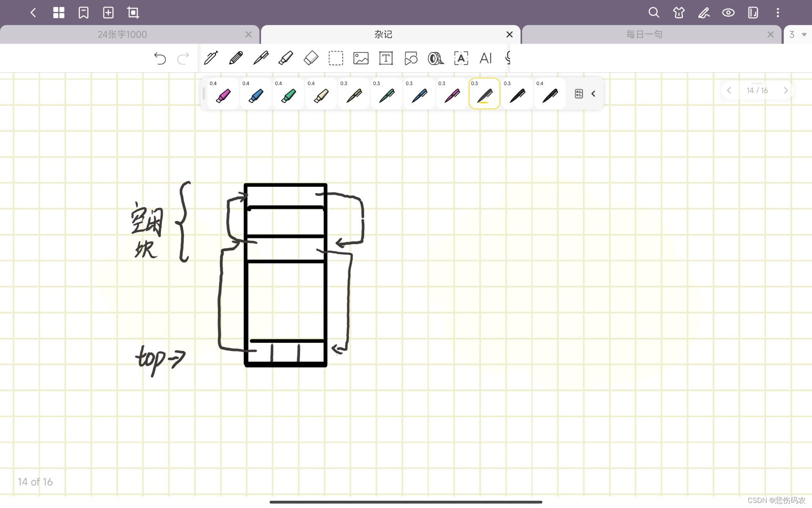
Task: Collapse the pen presets bar
Action: tap(593, 94)
